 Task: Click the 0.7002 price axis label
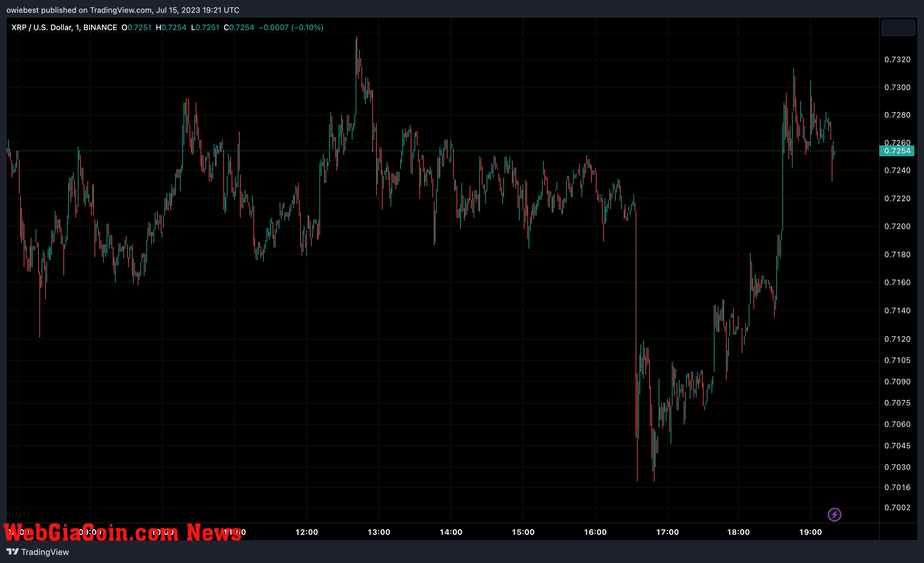897,508
